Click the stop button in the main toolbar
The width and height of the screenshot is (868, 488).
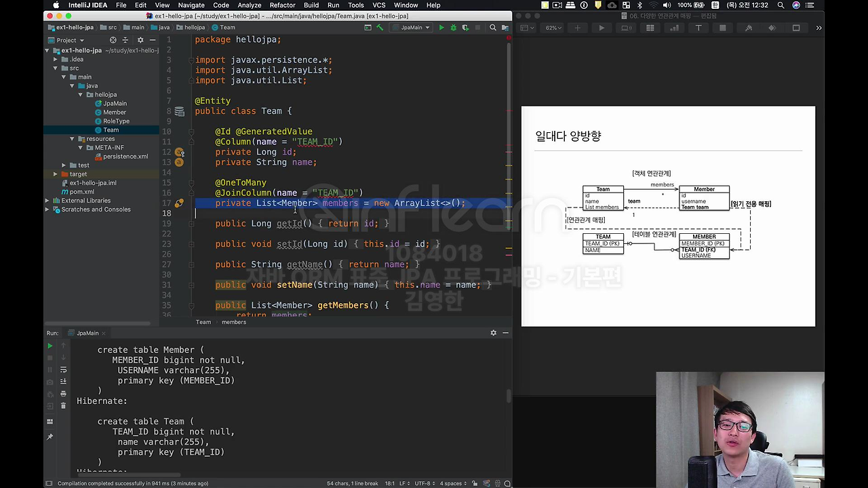(477, 28)
